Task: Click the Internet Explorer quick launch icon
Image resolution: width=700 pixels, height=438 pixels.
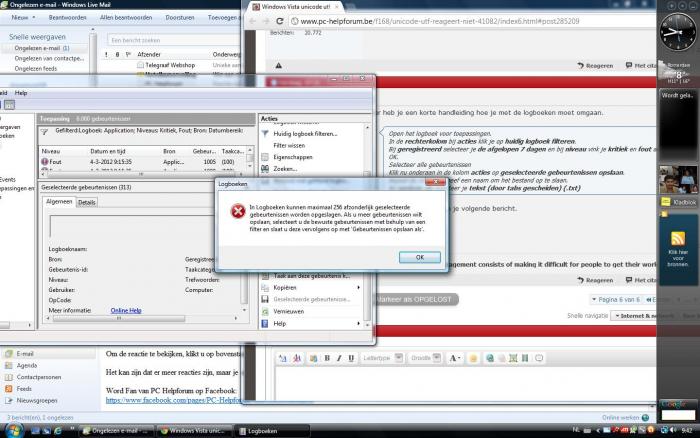Action: coord(58,431)
